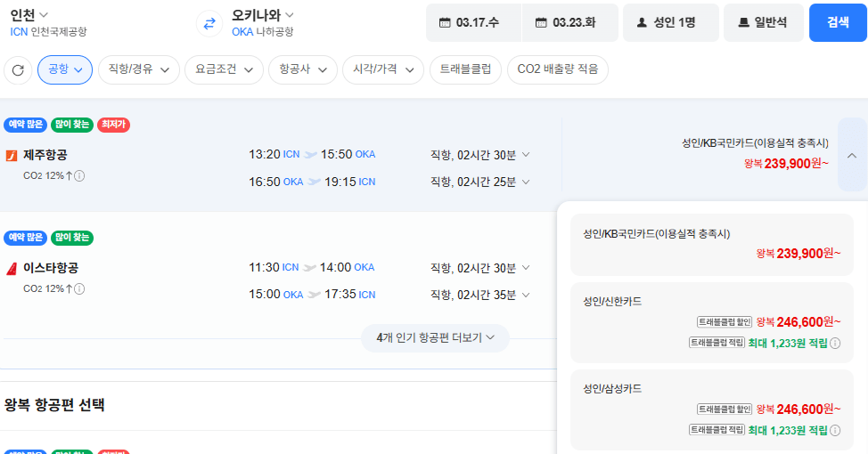Image resolution: width=868 pixels, height=454 pixels.
Task: Click the 이스타항공 airline name
Action: click(x=51, y=268)
